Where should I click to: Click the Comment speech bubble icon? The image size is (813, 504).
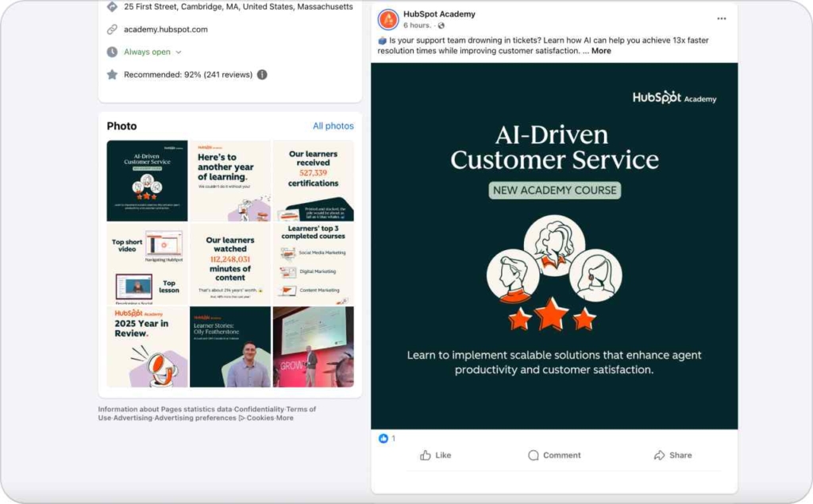534,455
